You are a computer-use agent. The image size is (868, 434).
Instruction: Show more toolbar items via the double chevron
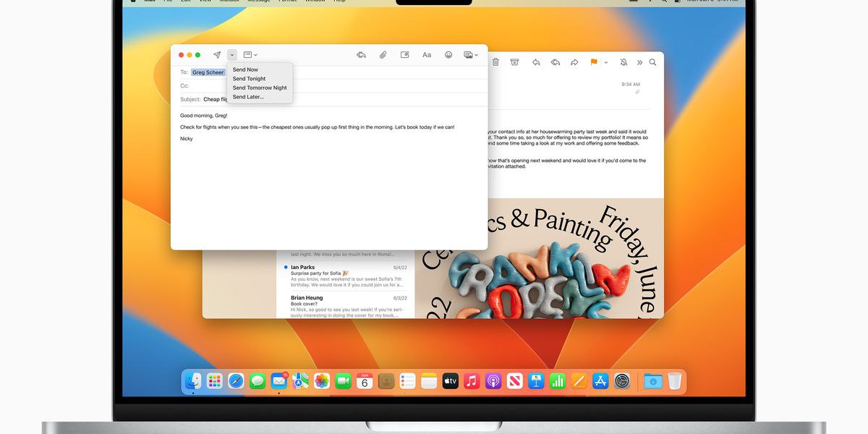pos(639,63)
